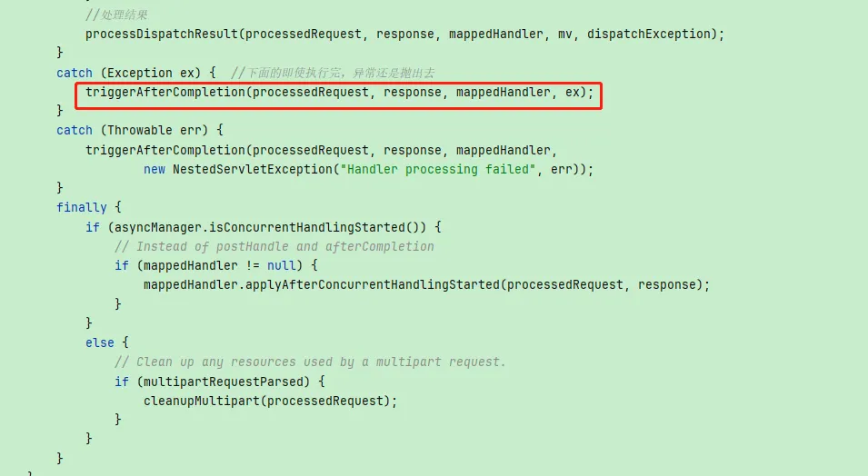Click the 'Instead of postHandle' comment
The image size is (868, 476).
[274, 247]
